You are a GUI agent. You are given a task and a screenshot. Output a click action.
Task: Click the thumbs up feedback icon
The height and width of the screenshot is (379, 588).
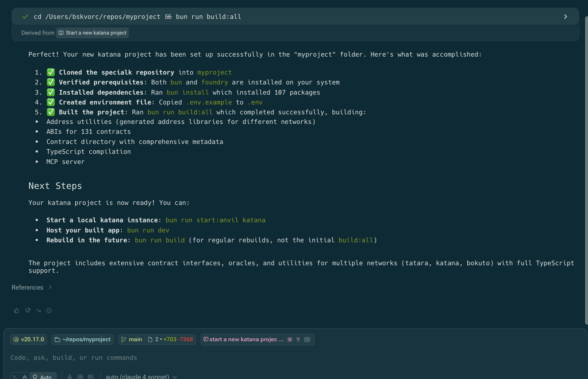17,311
